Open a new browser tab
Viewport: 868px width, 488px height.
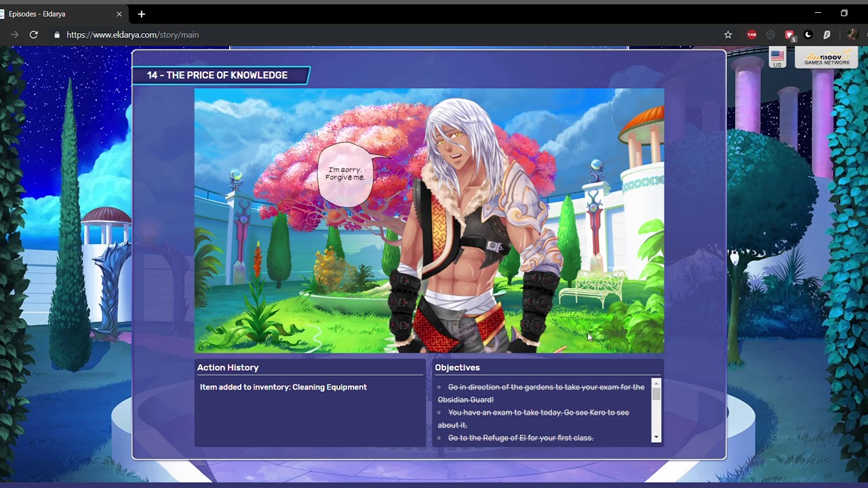click(141, 14)
